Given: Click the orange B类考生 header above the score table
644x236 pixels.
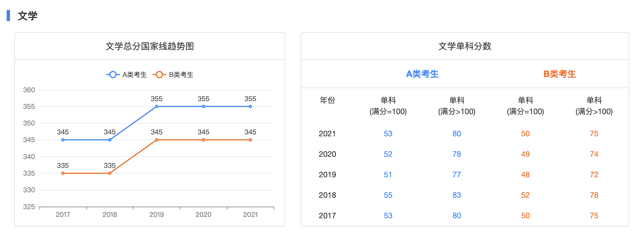Looking at the screenshot, I should point(559,74).
